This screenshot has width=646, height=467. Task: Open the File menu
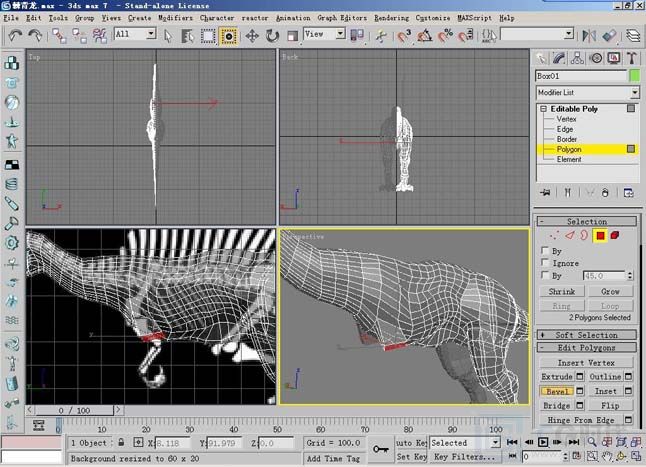pos(11,18)
